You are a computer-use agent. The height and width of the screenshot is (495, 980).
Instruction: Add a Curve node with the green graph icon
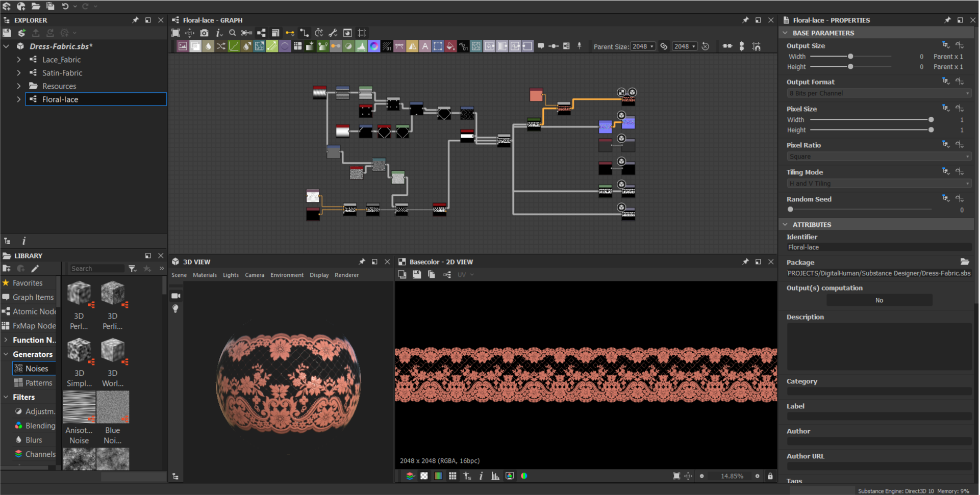pos(234,46)
